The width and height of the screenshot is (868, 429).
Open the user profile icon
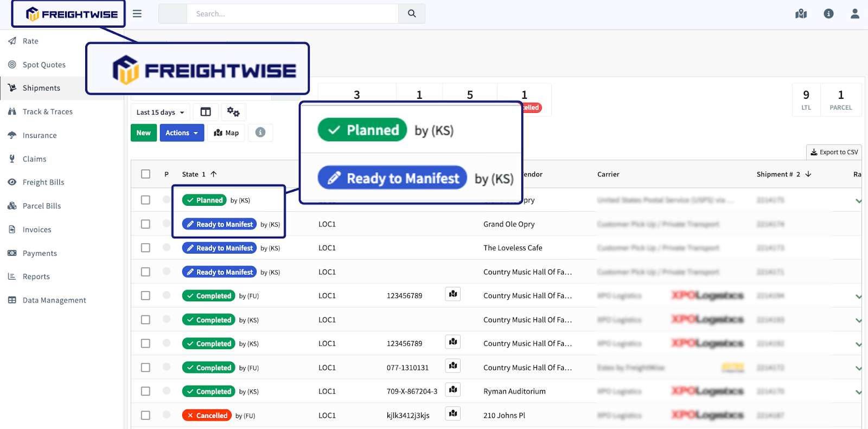855,14
